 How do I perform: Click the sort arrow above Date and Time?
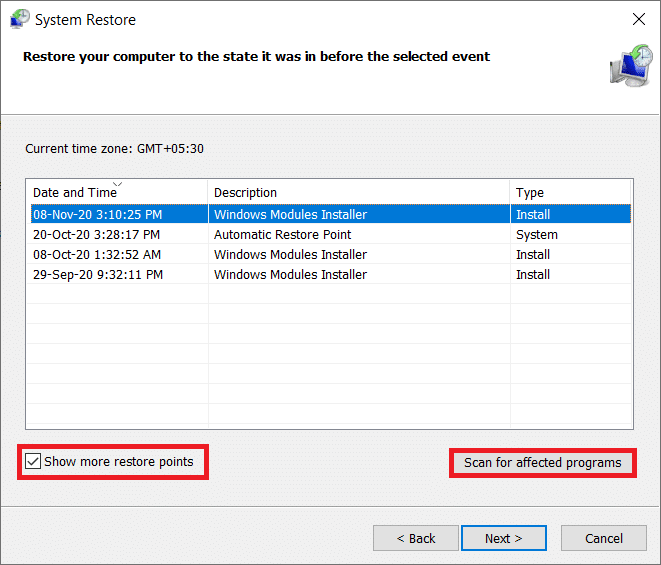(x=118, y=184)
